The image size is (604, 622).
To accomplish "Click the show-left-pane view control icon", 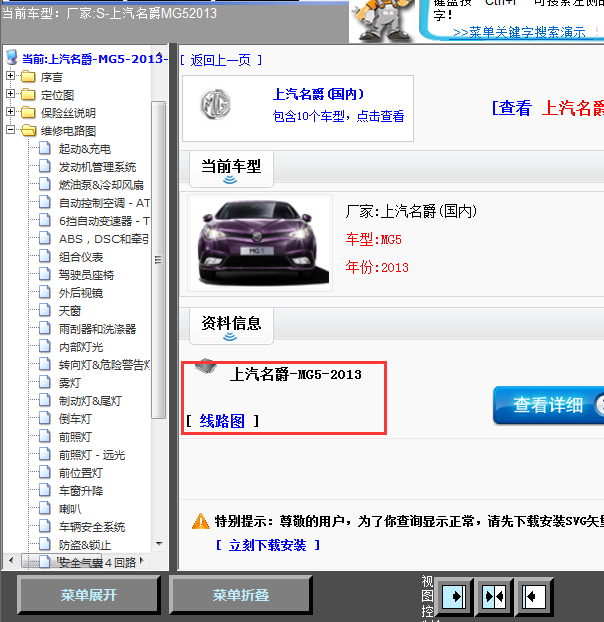I will point(534,596).
